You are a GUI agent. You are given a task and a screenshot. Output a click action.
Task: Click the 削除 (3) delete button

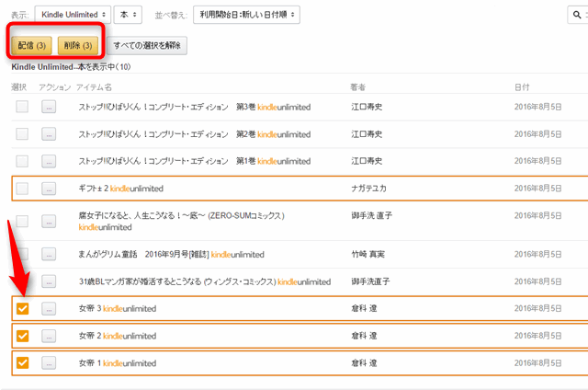[x=78, y=45]
